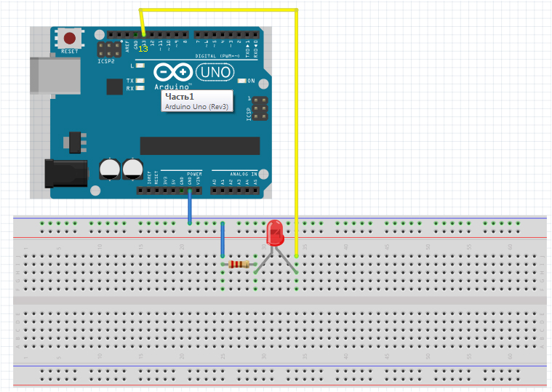Image resolution: width=552 pixels, height=392 pixels.
Task: Select the voltage regulator component
Action: [x=75, y=142]
